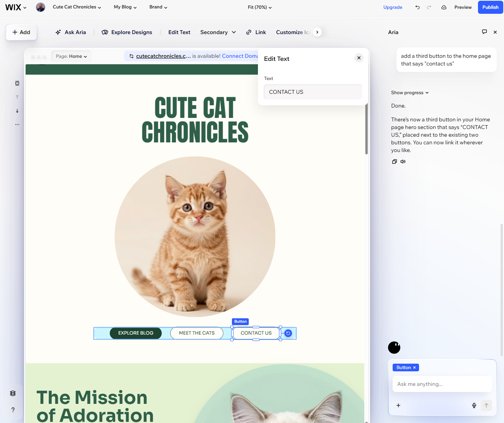Open the Page: Home selector dropdown
504x423 pixels.
71,56
